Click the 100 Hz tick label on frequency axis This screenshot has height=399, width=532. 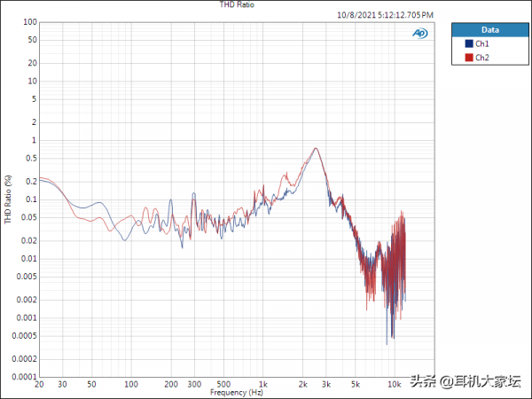pyautogui.click(x=130, y=384)
